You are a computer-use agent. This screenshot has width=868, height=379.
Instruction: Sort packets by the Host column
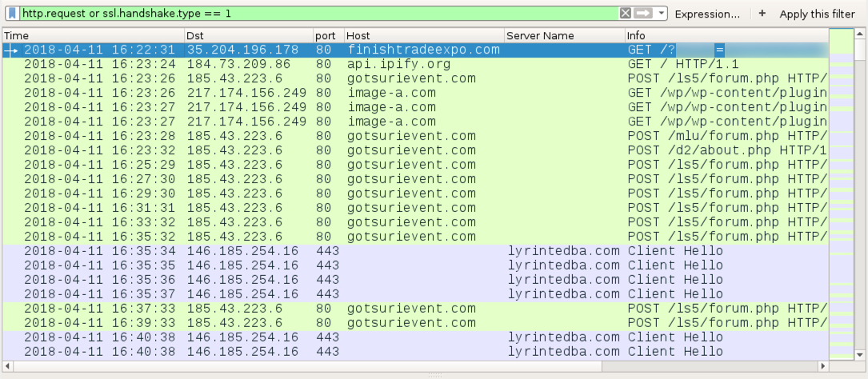[x=424, y=36]
